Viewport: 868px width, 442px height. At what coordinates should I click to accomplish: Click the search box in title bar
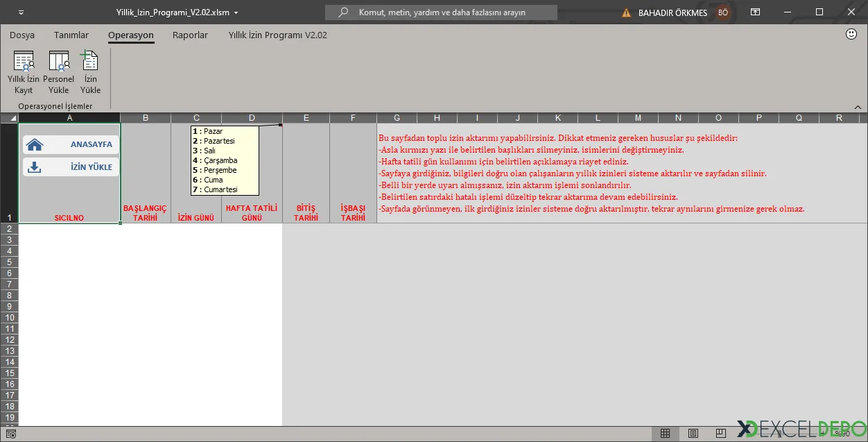click(441, 12)
